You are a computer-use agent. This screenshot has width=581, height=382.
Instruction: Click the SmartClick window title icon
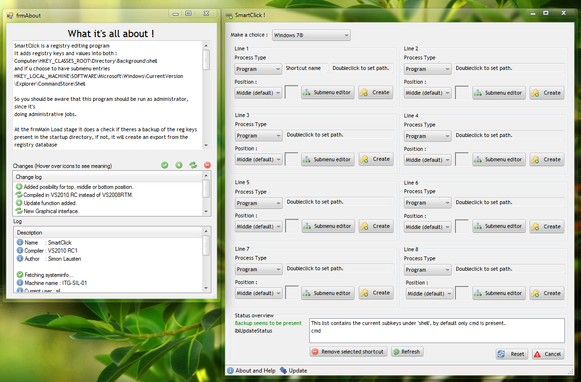230,15
